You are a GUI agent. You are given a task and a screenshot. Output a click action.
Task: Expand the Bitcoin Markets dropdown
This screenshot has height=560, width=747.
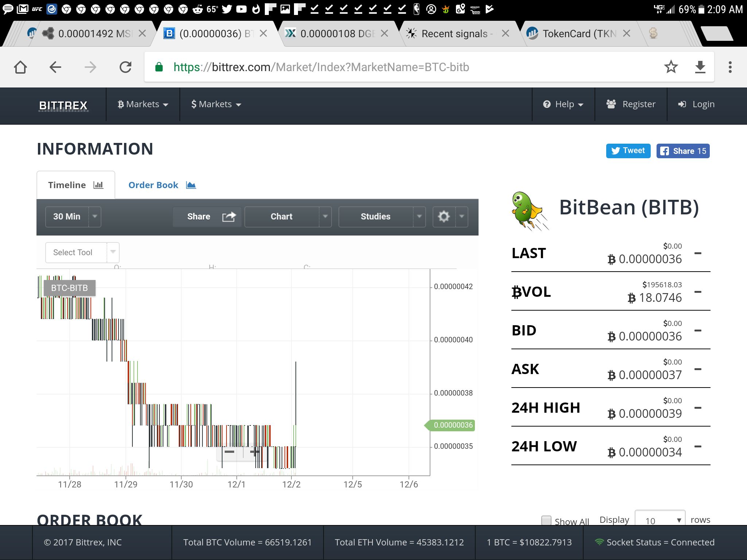pos(143,104)
